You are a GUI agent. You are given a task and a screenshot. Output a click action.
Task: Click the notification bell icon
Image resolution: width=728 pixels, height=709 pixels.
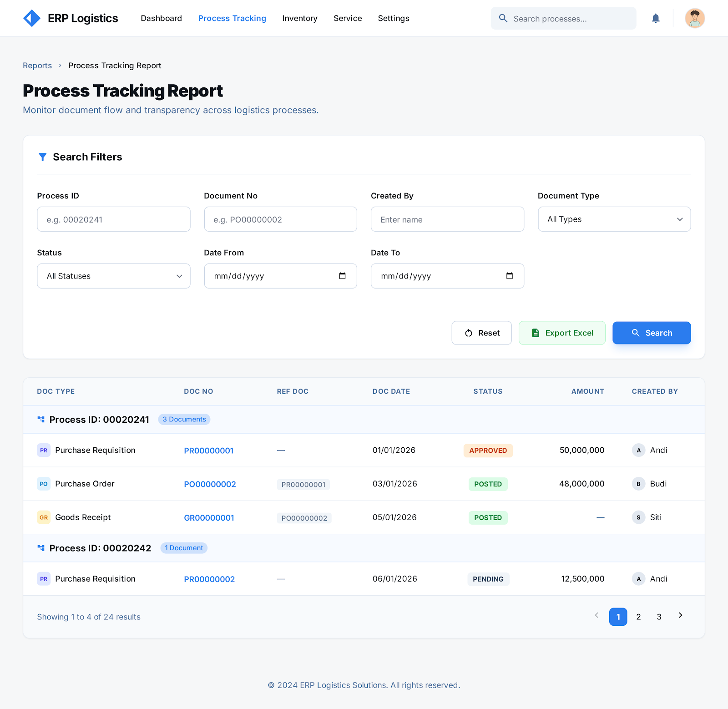[x=655, y=18]
